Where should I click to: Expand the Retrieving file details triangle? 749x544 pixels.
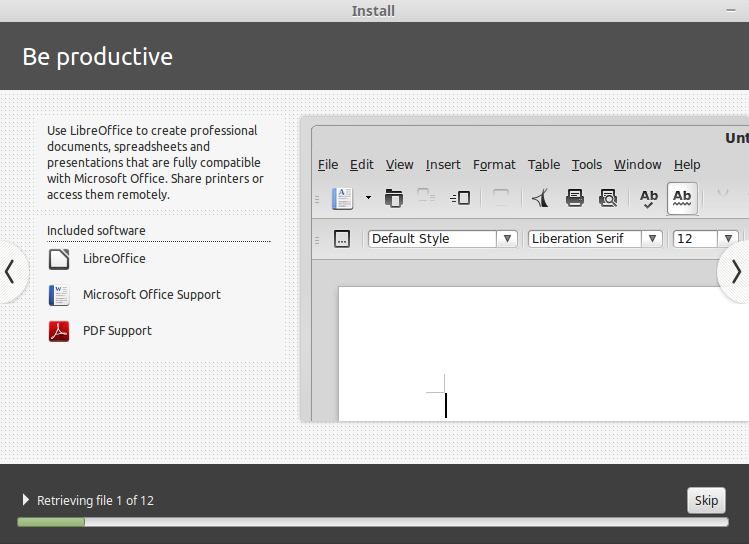25,500
